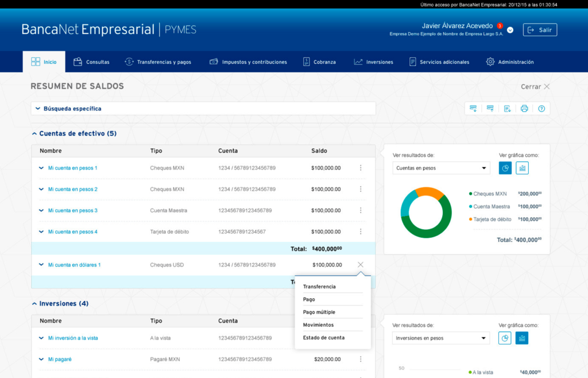Screen dimensions: 588x378
Task: Select bar chart view for Inversiones en pesos
Action: coord(521,338)
